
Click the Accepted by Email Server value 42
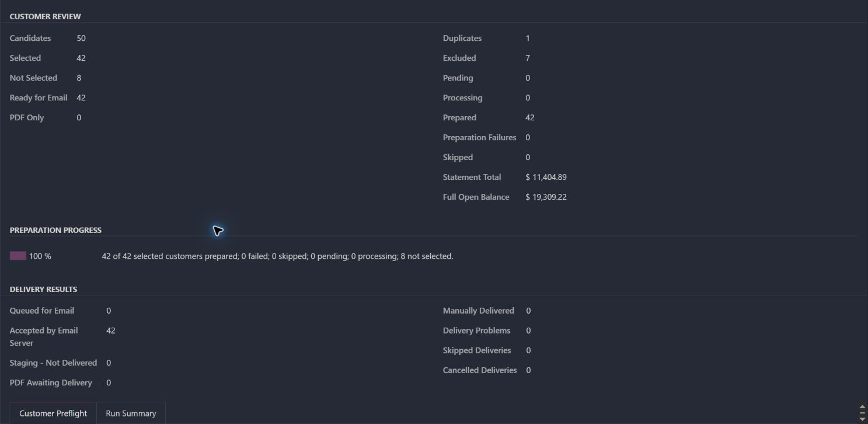click(x=111, y=331)
